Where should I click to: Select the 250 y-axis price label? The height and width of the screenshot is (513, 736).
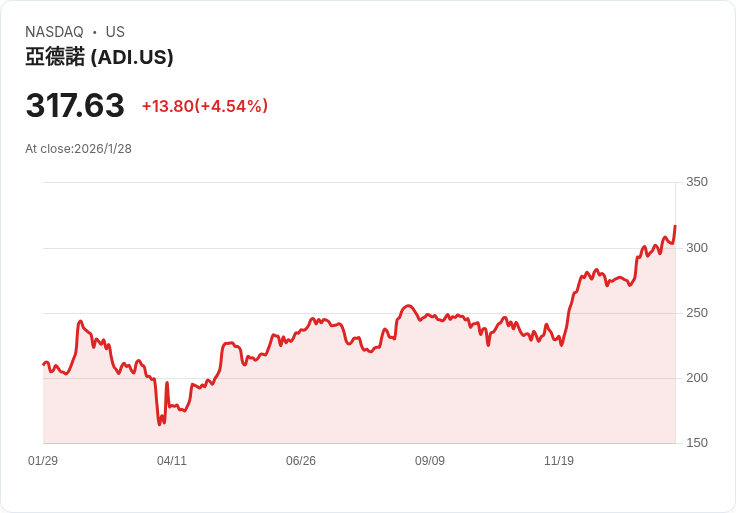pos(697,313)
